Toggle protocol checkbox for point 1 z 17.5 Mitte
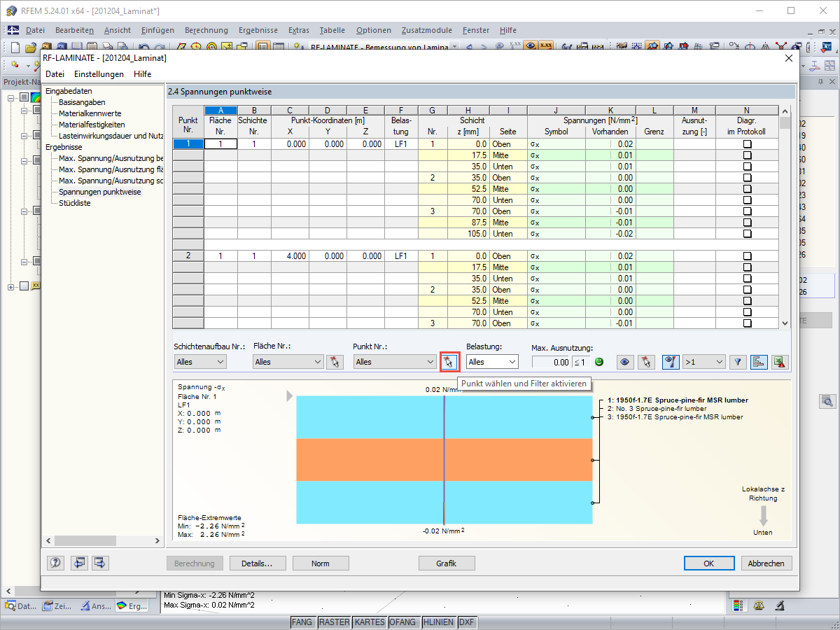840x630 pixels. pyautogui.click(x=747, y=155)
